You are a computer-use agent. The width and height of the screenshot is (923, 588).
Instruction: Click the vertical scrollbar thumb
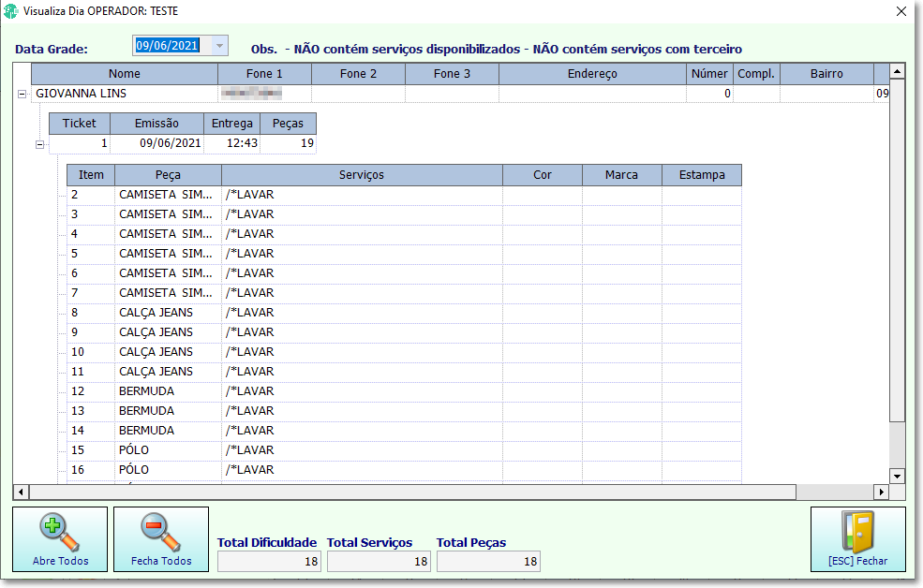(x=897, y=250)
